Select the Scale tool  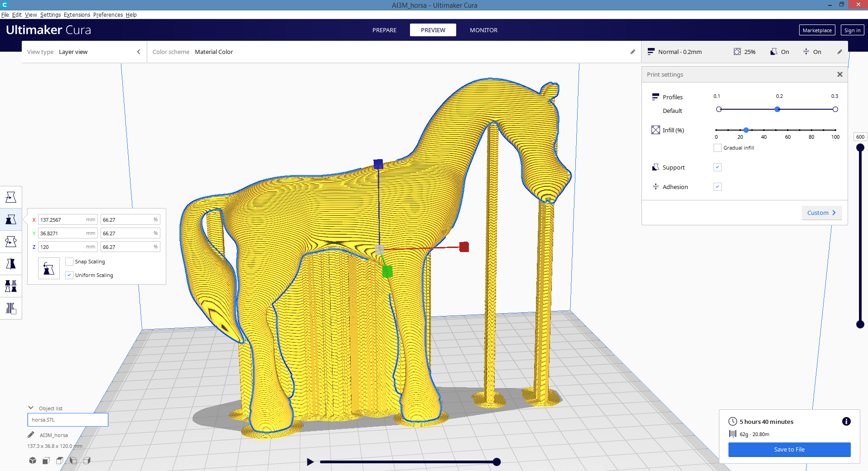point(11,219)
